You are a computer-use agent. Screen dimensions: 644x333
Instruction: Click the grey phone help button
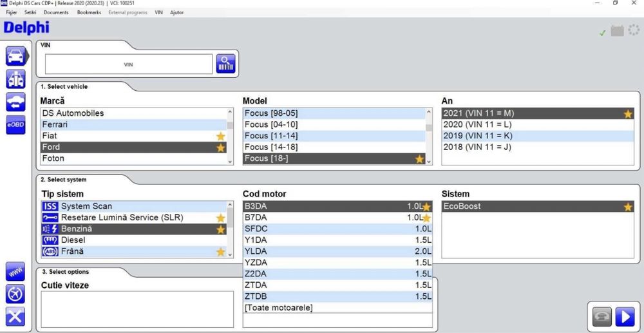coord(601,317)
